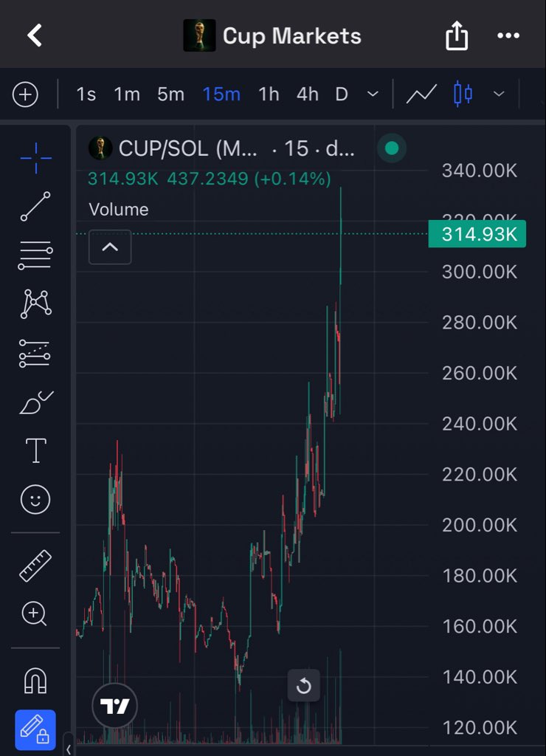The width and height of the screenshot is (546, 756).
Task: Click the 200.00K price axis label
Action: coord(480,525)
